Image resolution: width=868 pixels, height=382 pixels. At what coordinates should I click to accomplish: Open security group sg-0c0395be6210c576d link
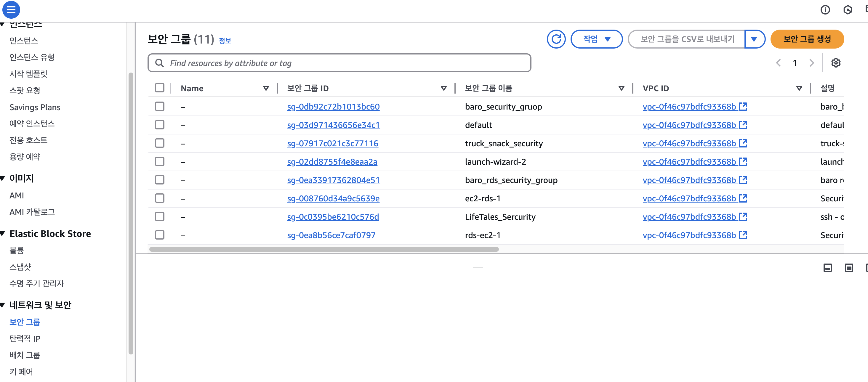333,217
